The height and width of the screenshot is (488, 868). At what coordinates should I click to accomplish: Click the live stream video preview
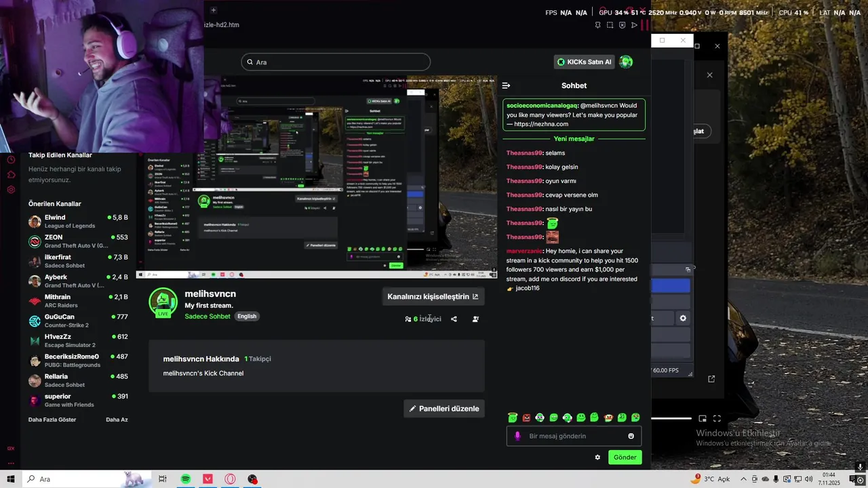point(317,176)
